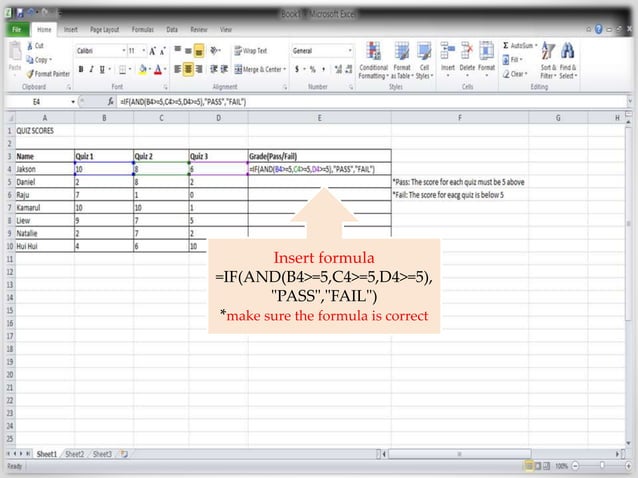Click the Fill Color paint bucket

[x=142, y=70]
